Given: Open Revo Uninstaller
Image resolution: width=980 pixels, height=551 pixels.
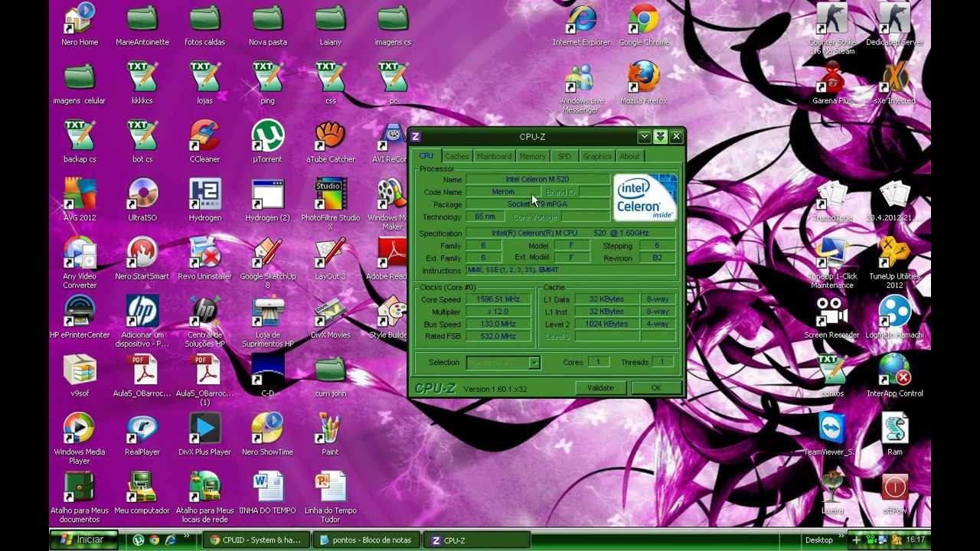Looking at the screenshot, I should click(205, 259).
